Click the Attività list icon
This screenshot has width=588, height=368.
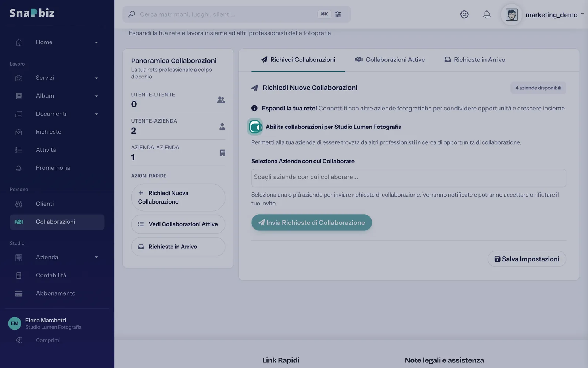pos(19,150)
